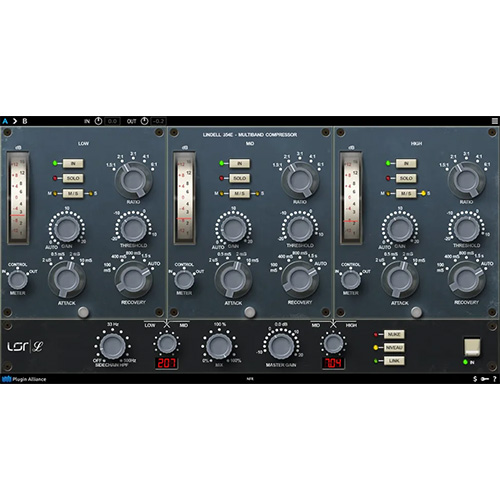Screen dimensions: 500x500
Task: Click the HIGH band THRESHOLD knob
Action: tap(466, 229)
